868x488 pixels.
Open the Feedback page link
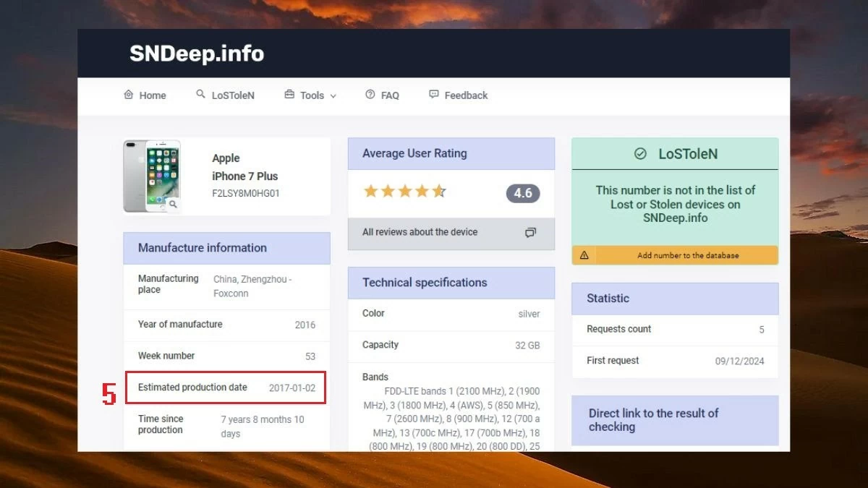[x=466, y=95]
